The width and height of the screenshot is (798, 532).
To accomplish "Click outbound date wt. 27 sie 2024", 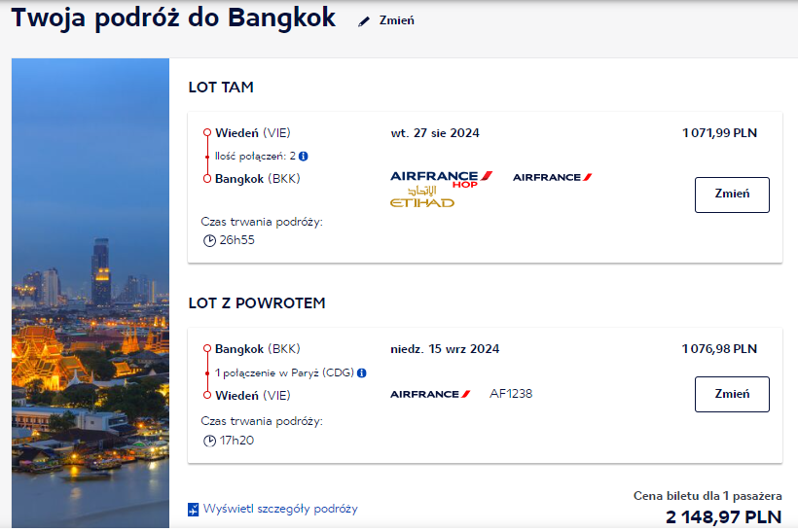I will point(435,133).
